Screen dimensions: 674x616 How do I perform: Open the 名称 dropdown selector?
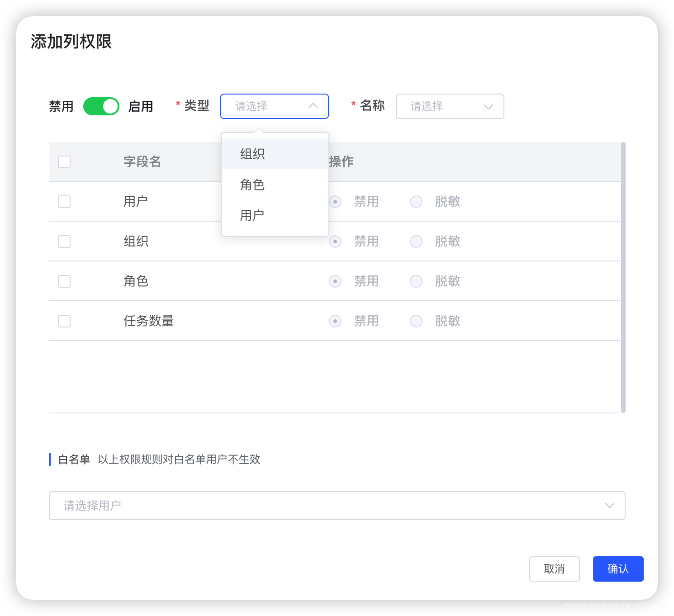pos(450,106)
